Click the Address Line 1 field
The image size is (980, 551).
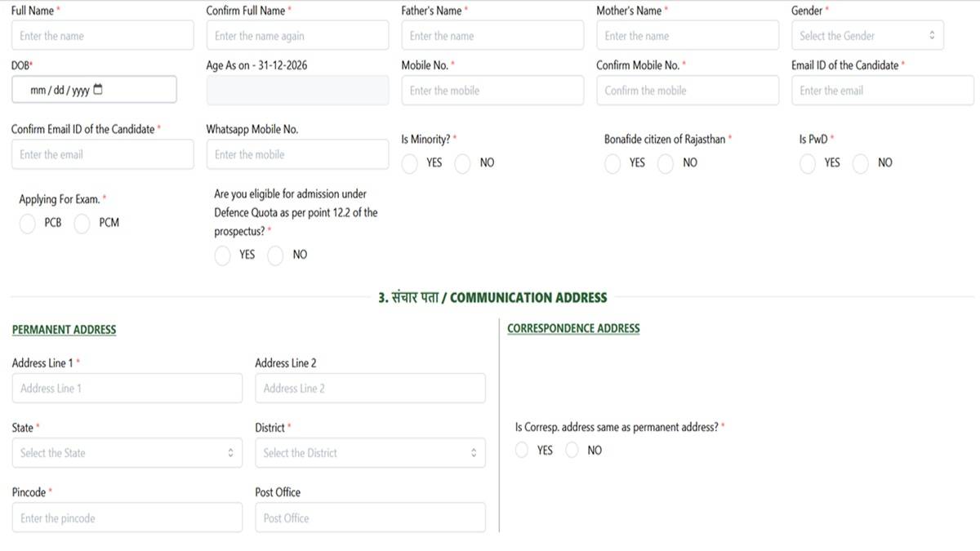tap(127, 388)
